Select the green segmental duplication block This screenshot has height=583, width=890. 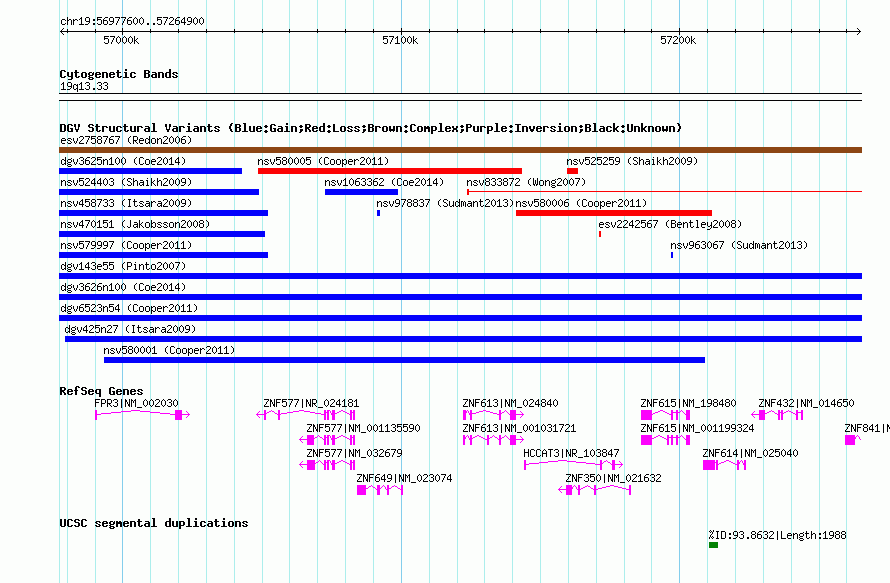coord(713,545)
